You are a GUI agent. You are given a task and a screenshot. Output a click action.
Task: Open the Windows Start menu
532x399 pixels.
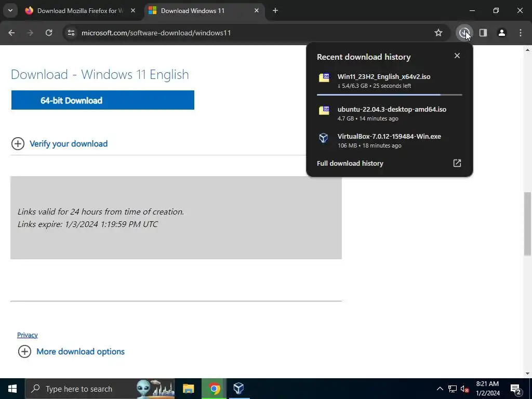coord(12,389)
